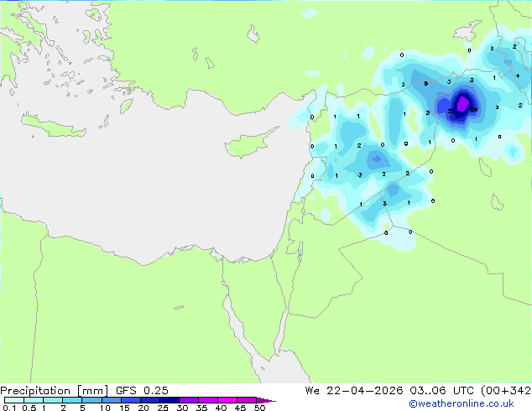Viewport: 532px width, 411px height.
Task: Click the legend scale label '50'
Action: click(259, 408)
